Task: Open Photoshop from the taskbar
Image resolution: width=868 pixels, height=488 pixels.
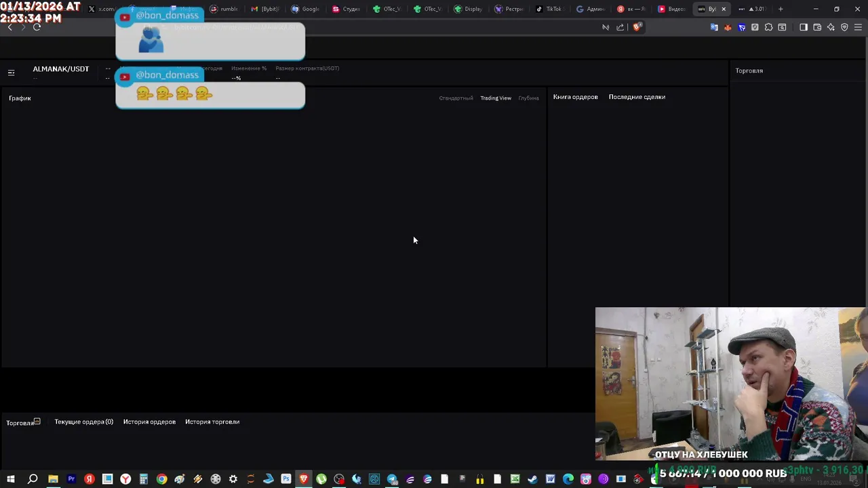Action: pyautogui.click(x=286, y=479)
